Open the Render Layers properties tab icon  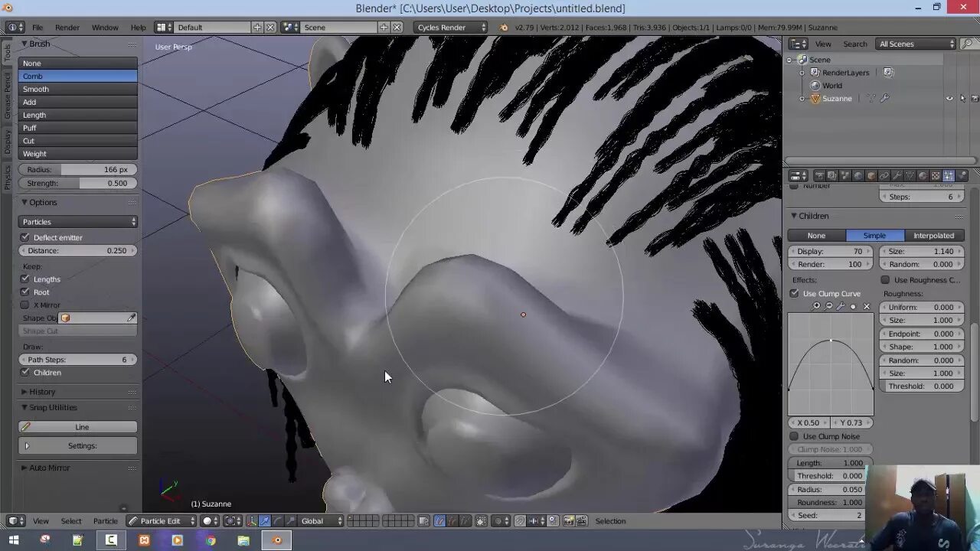click(832, 176)
